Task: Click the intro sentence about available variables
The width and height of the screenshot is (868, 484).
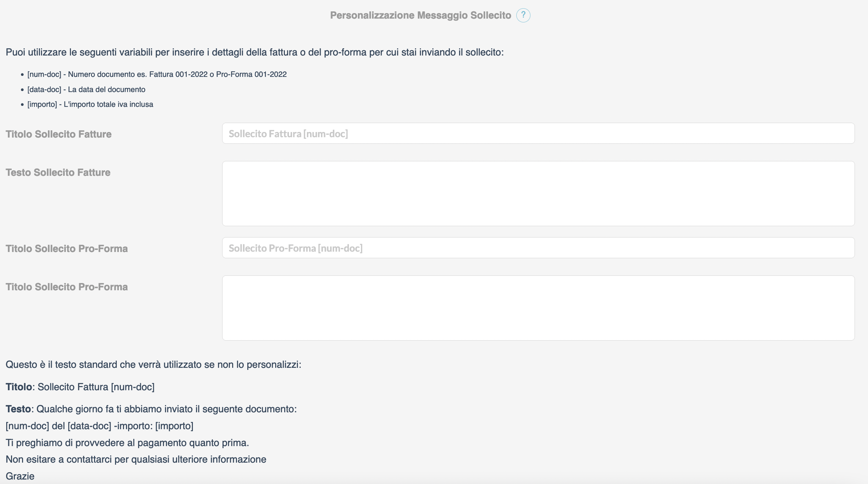Action: 255,52
